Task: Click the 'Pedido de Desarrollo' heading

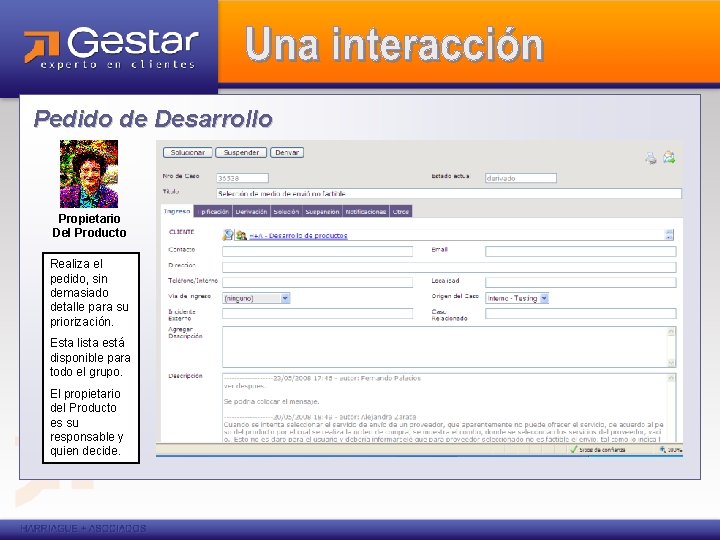Action: point(153,119)
